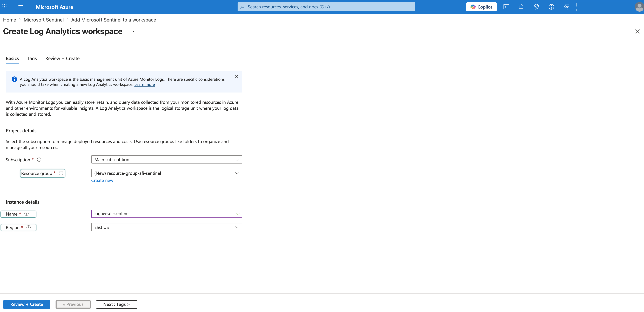Go to Home breadcrumb

[10, 20]
